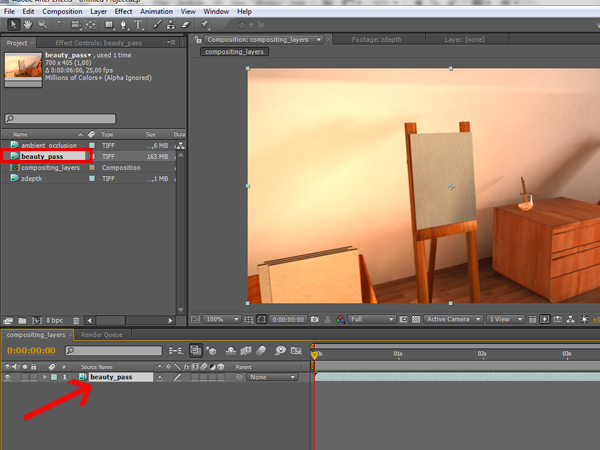
Task: Open the Composition menu
Action: (x=62, y=11)
